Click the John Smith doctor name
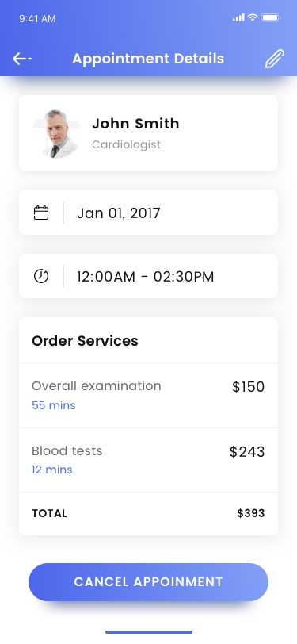This screenshot has width=297, height=644. [135, 124]
